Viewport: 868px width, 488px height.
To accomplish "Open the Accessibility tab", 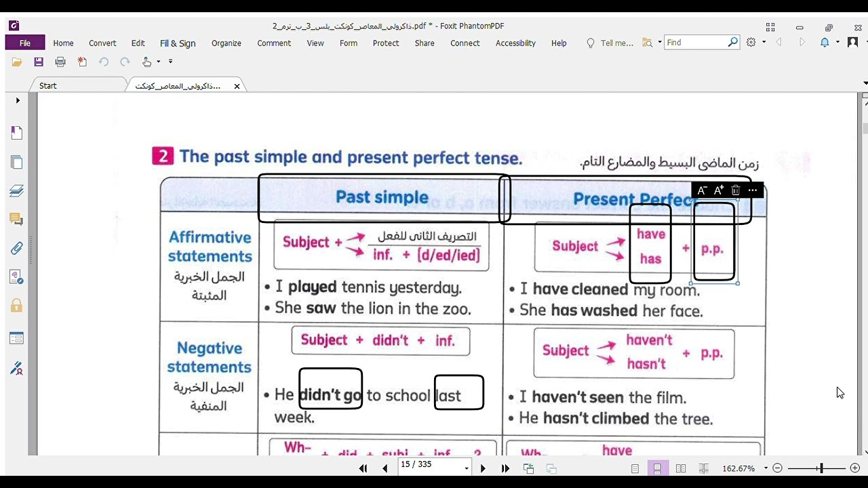I will (515, 43).
